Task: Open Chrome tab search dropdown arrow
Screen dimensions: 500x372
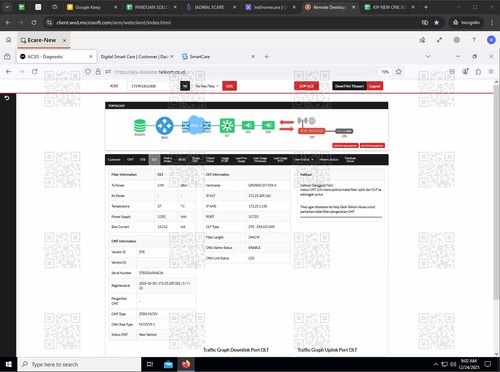Action: pyautogui.click(x=7, y=7)
